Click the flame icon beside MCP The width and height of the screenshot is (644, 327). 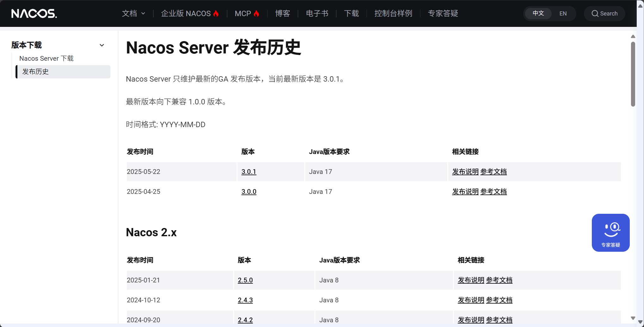[x=257, y=14]
